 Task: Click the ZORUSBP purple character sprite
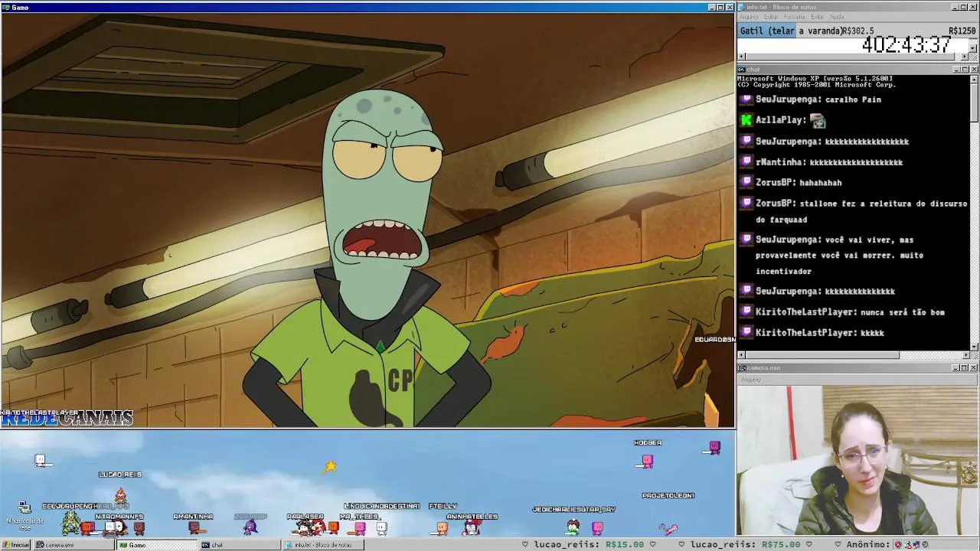(250, 527)
